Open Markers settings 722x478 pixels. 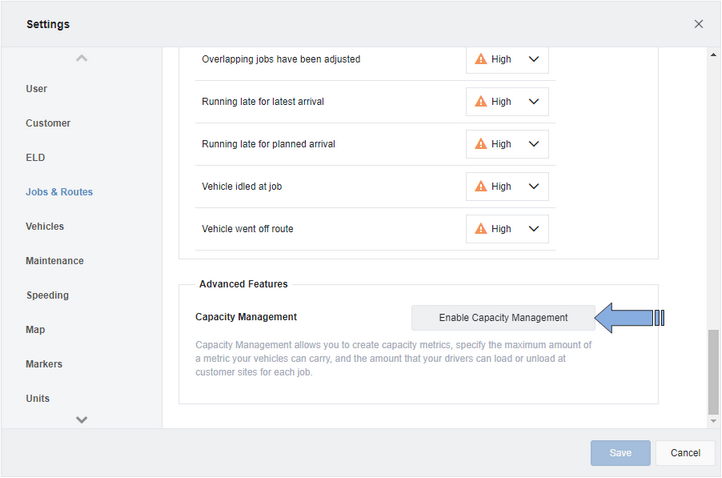pos(44,364)
